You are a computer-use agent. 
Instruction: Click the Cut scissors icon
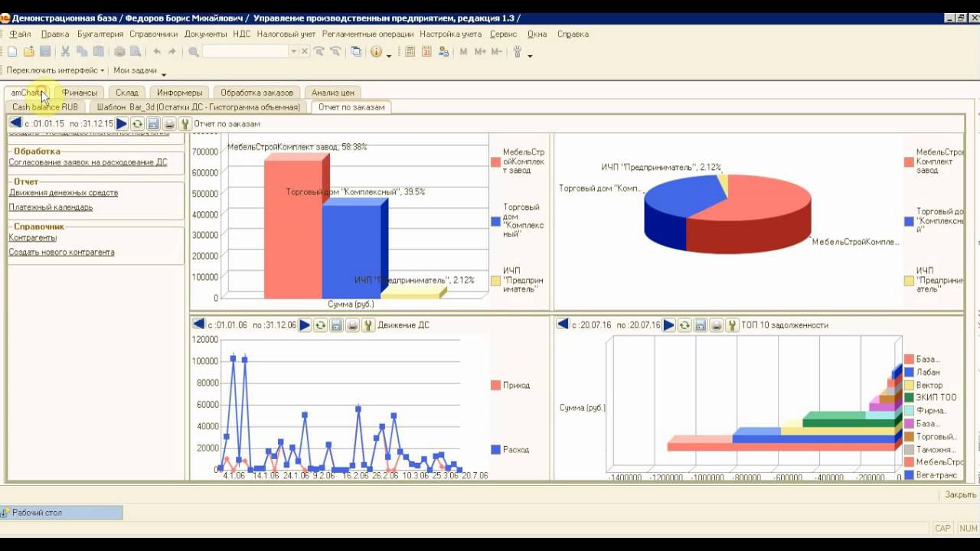click(65, 52)
